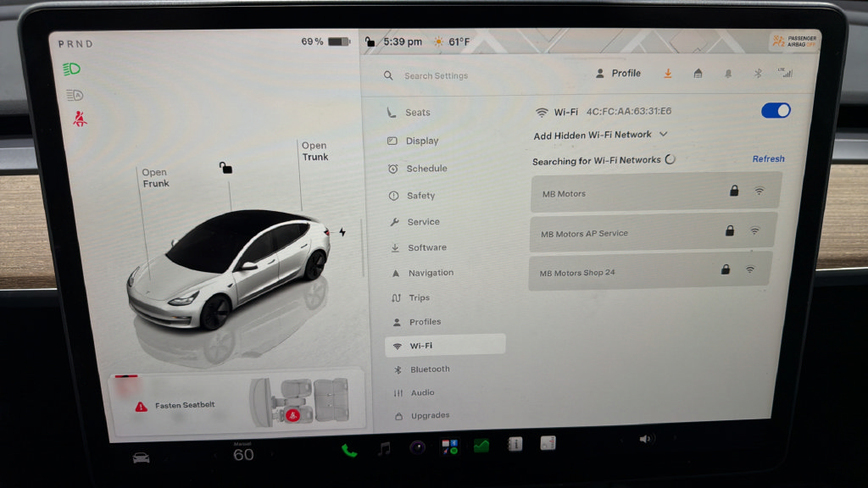Image resolution: width=868 pixels, height=488 pixels.
Task: Open the green energy graph app
Action: coord(481,446)
